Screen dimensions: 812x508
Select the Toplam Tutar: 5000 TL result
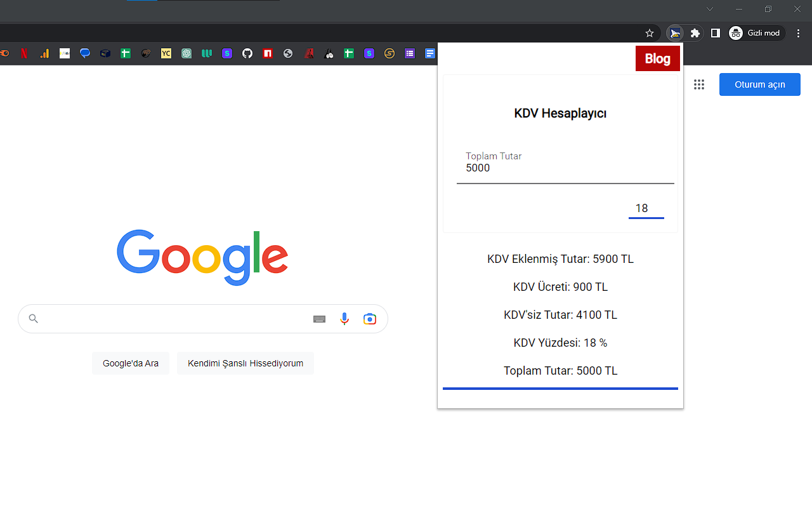(x=561, y=371)
